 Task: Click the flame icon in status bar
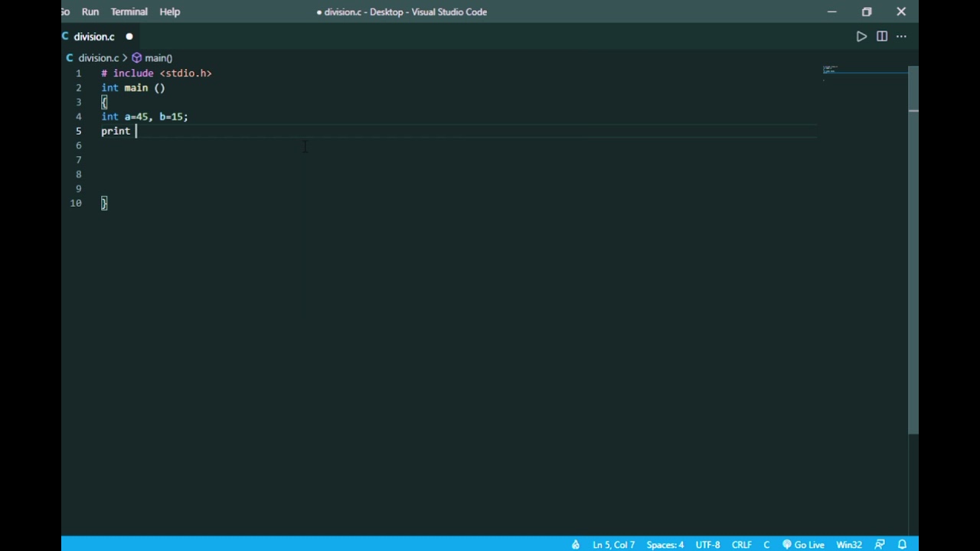[576, 545]
